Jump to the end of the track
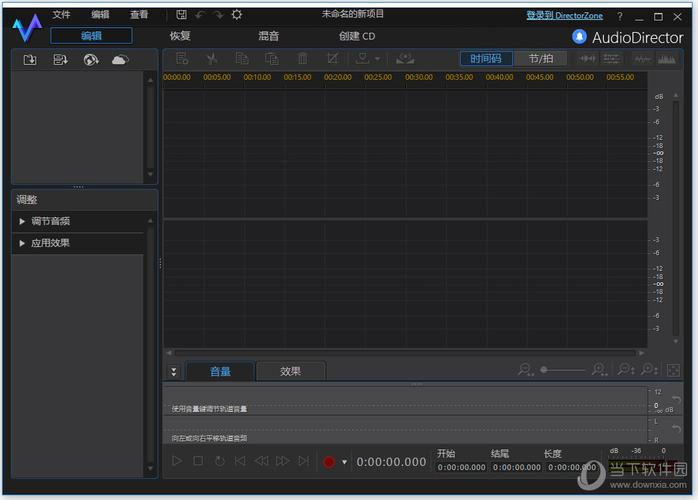The height and width of the screenshot is (500, 698). (x=304, y=461)
